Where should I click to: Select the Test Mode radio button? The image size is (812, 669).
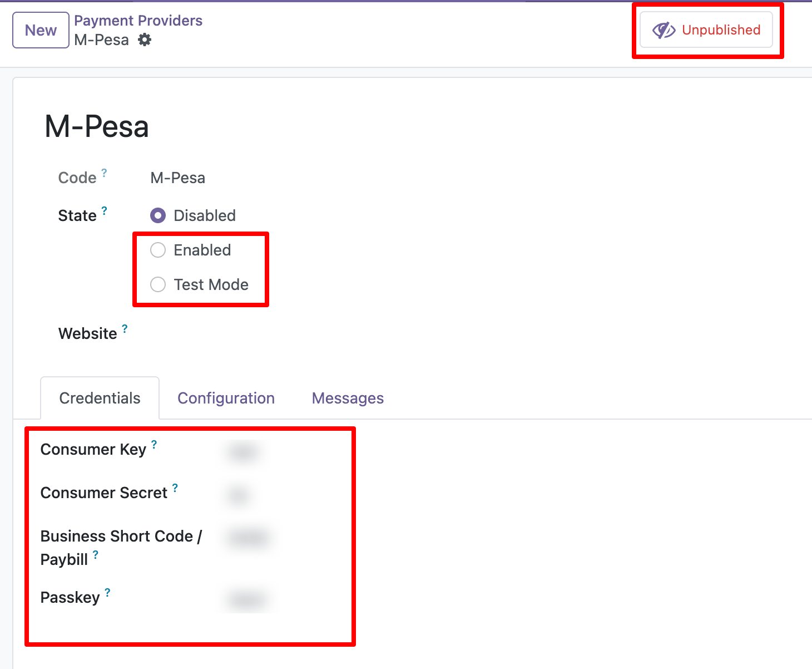[158, 284]
